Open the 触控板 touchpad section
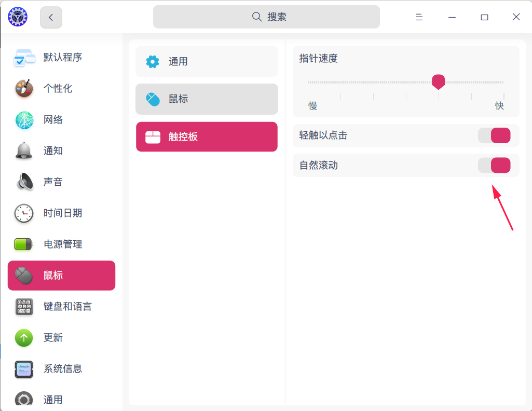This screenshot has width=532, height=411. coord(206,136)
